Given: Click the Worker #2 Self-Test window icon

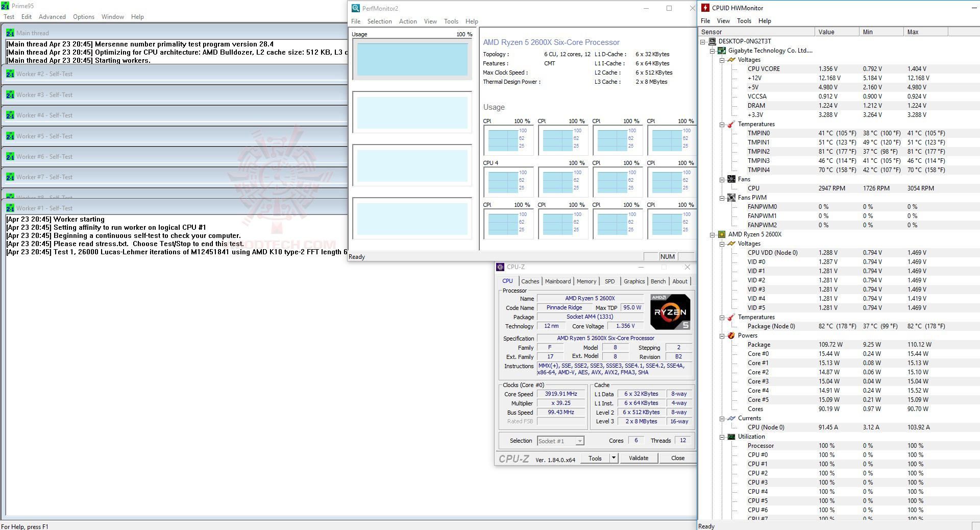Looking at the screenshot, I should (10, 74).
